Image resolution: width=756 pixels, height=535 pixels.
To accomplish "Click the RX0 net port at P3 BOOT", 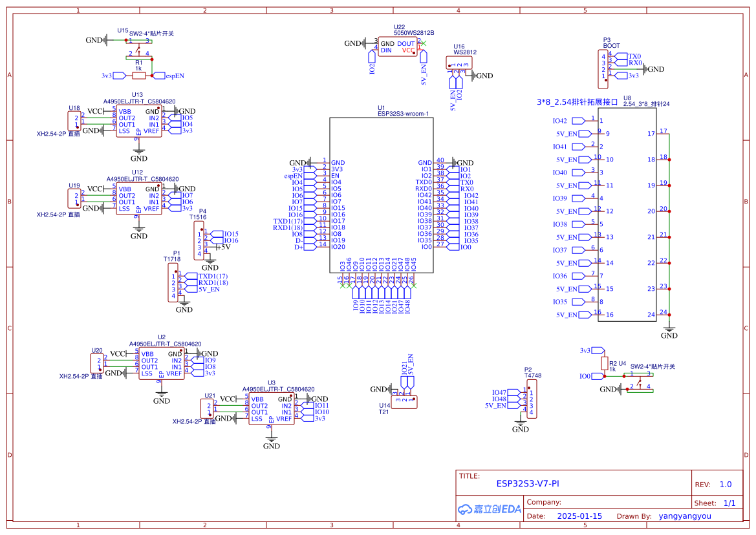I will coord(628,63).
